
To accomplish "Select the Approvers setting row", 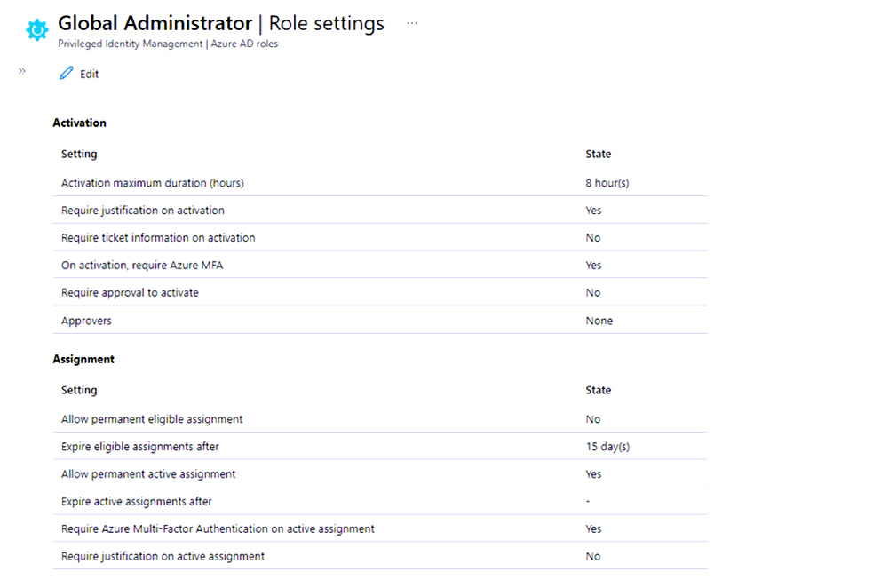I will pyautogui.click(x=86, y=321).
